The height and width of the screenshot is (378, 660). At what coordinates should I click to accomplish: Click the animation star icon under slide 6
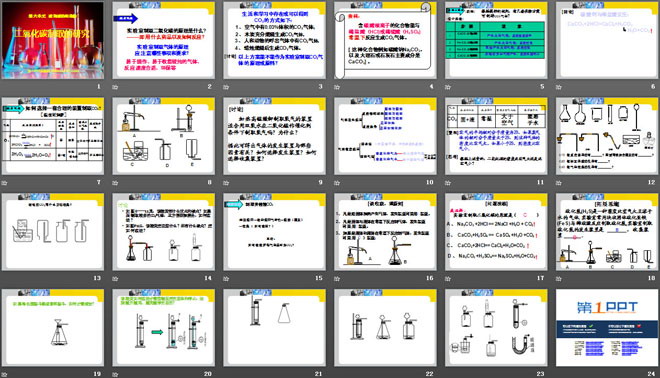coord(559,87)
